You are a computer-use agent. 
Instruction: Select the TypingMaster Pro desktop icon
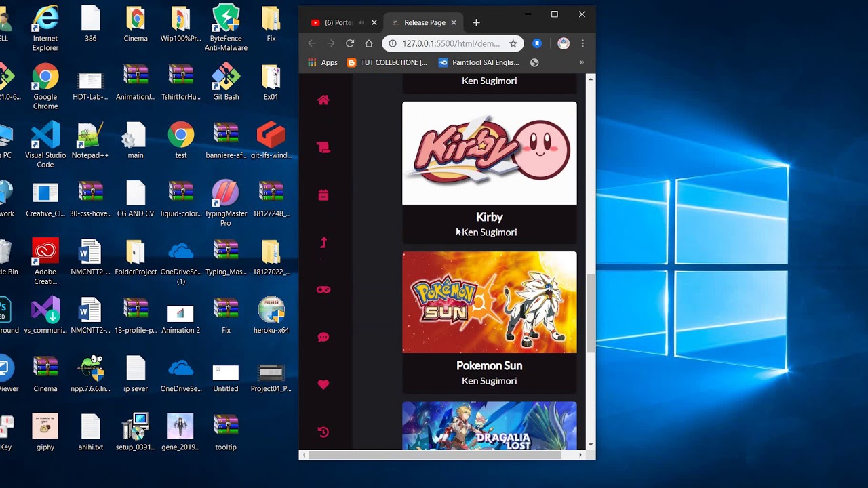[x=226, y=203]
